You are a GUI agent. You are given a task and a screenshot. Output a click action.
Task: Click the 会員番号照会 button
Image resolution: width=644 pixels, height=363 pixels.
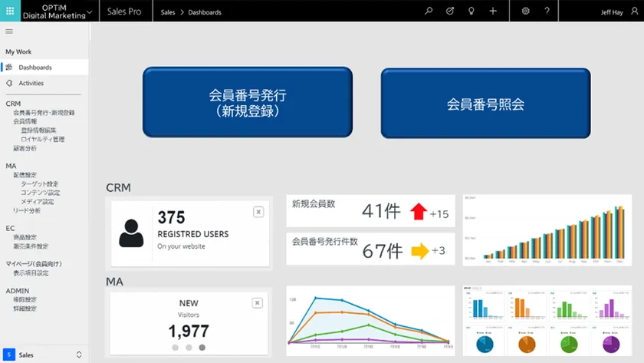click(485, 104)
